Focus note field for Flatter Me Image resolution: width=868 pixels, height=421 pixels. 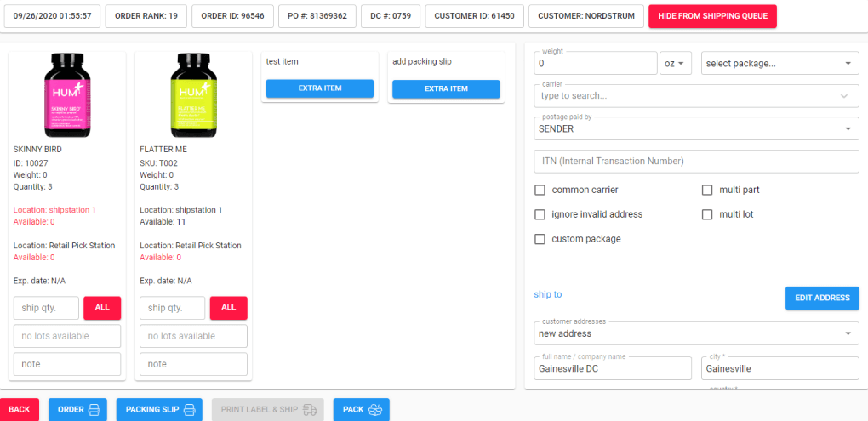193,364
